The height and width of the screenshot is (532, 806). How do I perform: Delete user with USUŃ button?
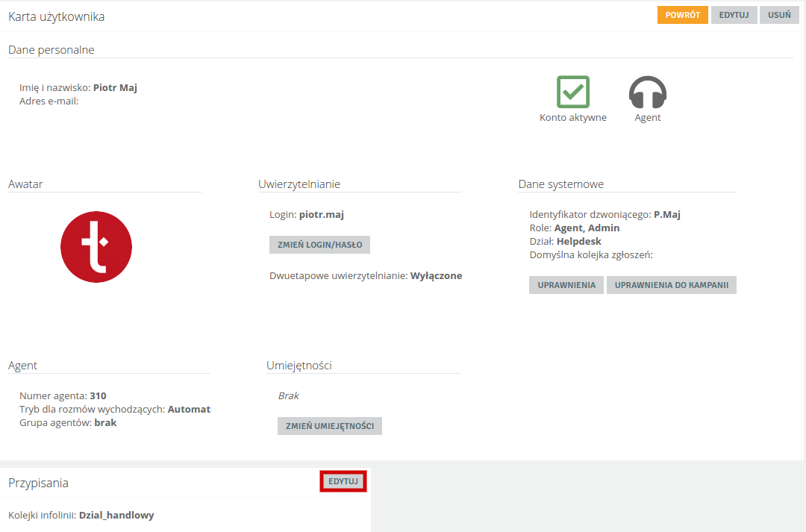click(779, 15)
